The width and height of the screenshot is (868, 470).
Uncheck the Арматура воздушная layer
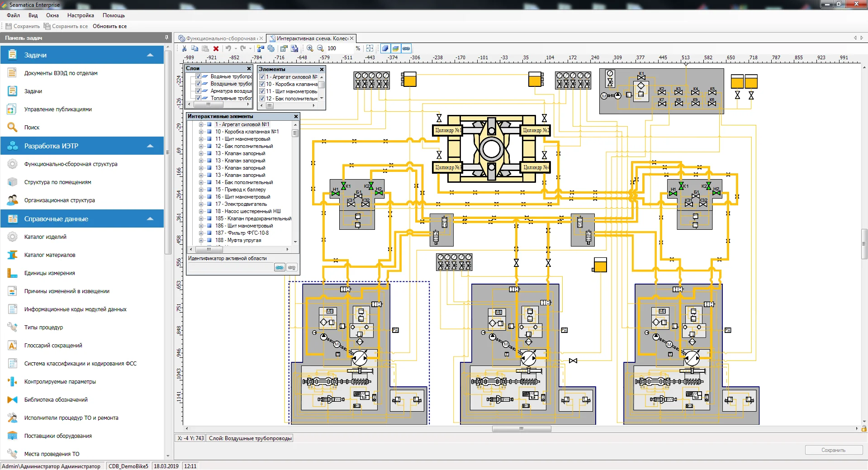198,91
